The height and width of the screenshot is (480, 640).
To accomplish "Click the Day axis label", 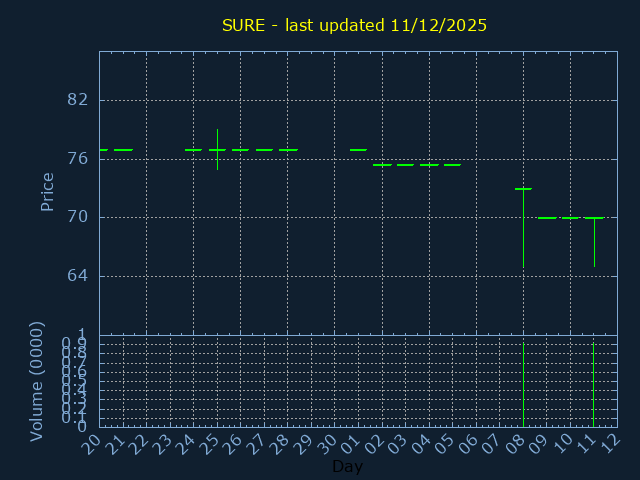I will [x=347, y=466].
